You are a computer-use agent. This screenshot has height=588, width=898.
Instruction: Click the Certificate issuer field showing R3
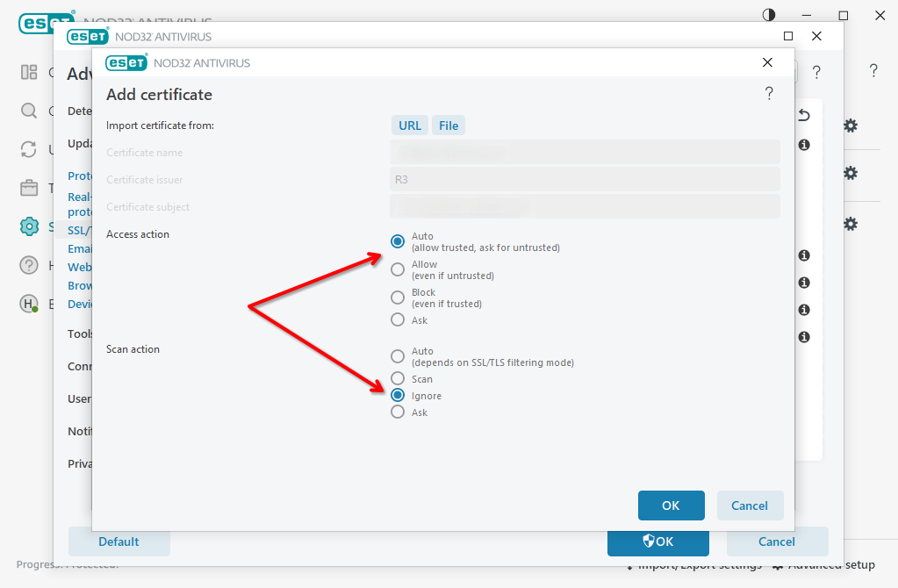585,180
